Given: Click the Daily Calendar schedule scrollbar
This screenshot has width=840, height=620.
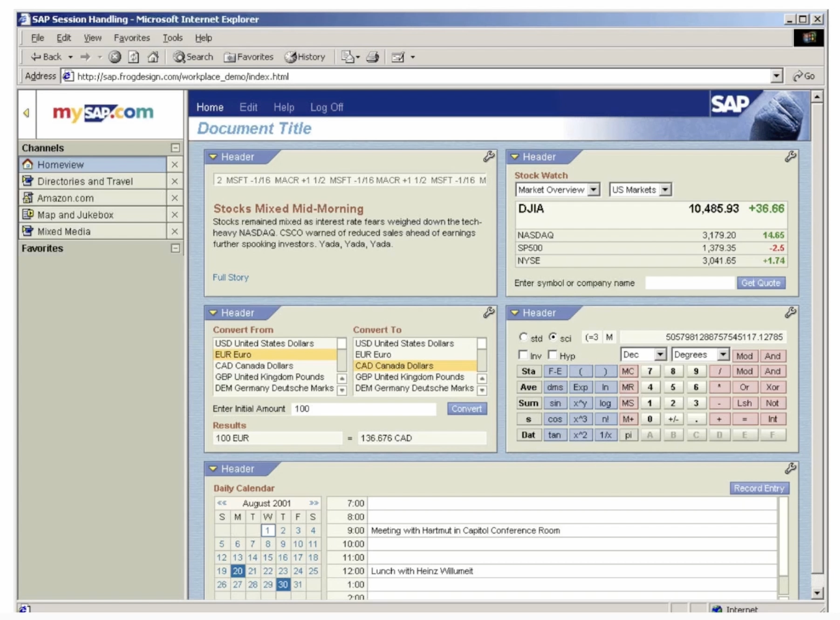Looking at the screenshot, I should (783, 547).
